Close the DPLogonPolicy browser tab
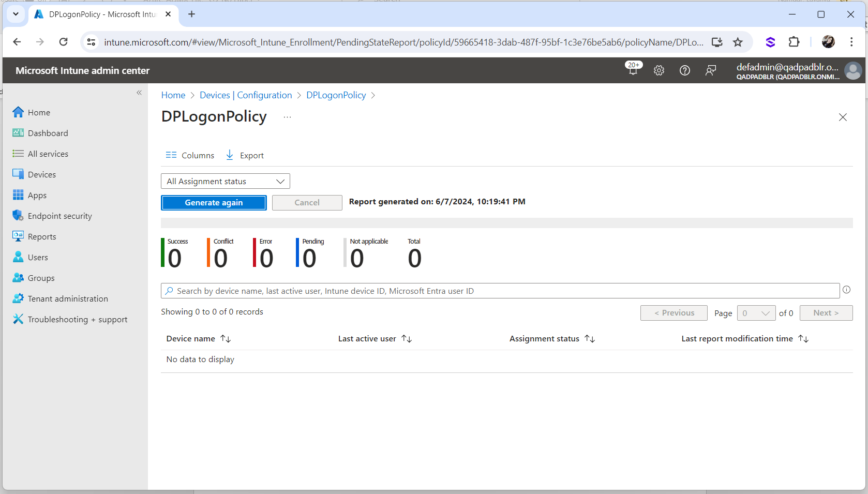The width and height of the screenshot is (868, 494). 168,14
